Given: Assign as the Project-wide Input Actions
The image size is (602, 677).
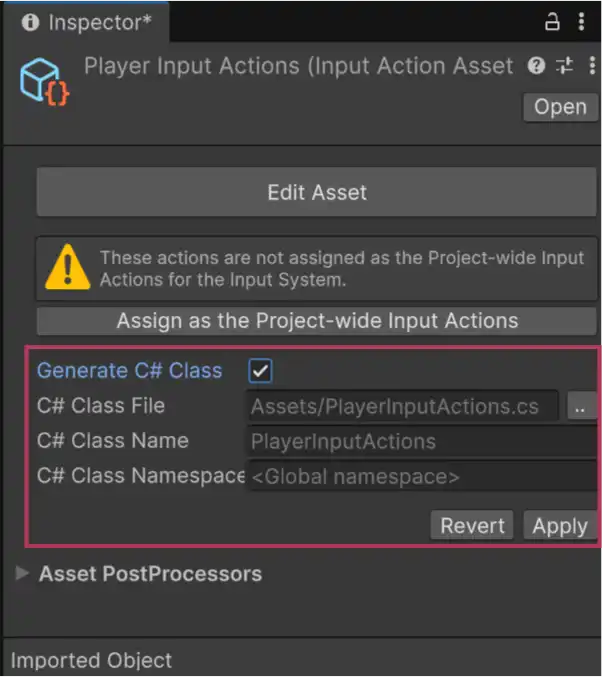Looking at the screenshot, I should (x=317, y=321).
